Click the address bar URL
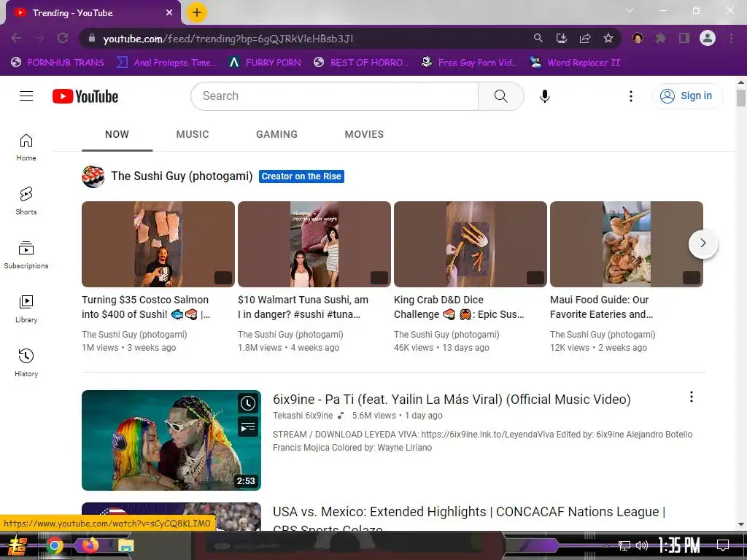 coord(228,39)
